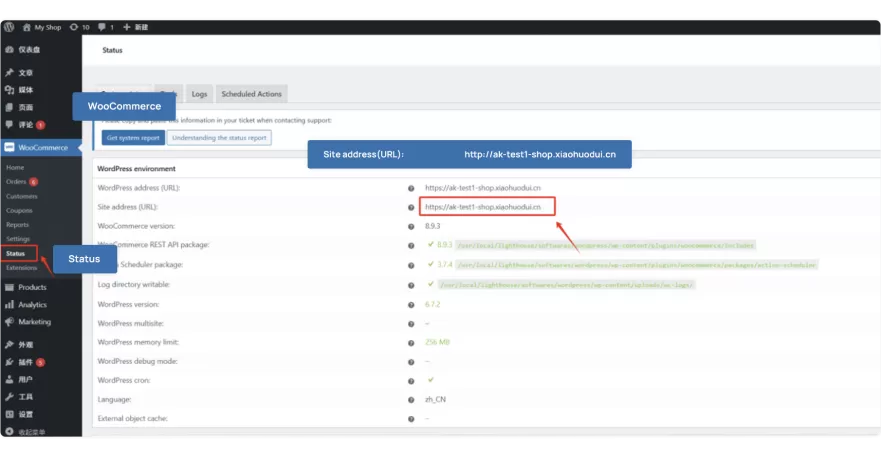This screenshot has height=457, width=881.
Task: Select the Status submenu item
Action: (x=16, y=254)
